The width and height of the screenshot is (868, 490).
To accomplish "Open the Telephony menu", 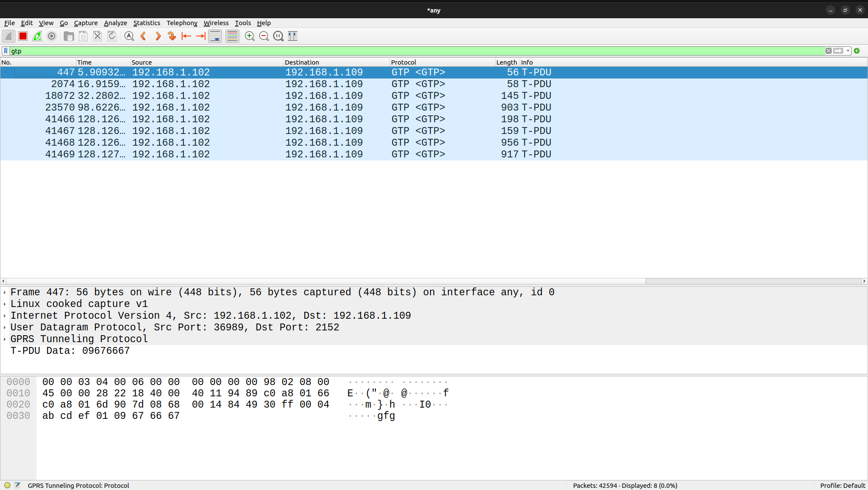I will [182, 23].
